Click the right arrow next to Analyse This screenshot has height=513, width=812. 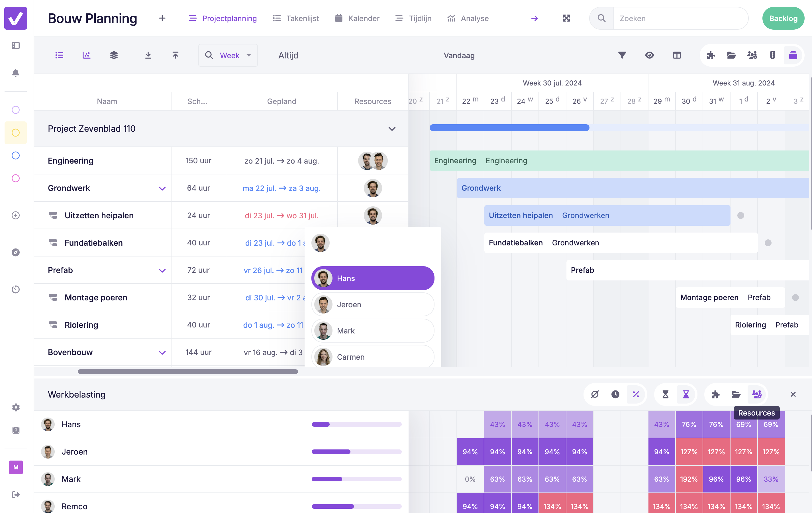point(534,18)
